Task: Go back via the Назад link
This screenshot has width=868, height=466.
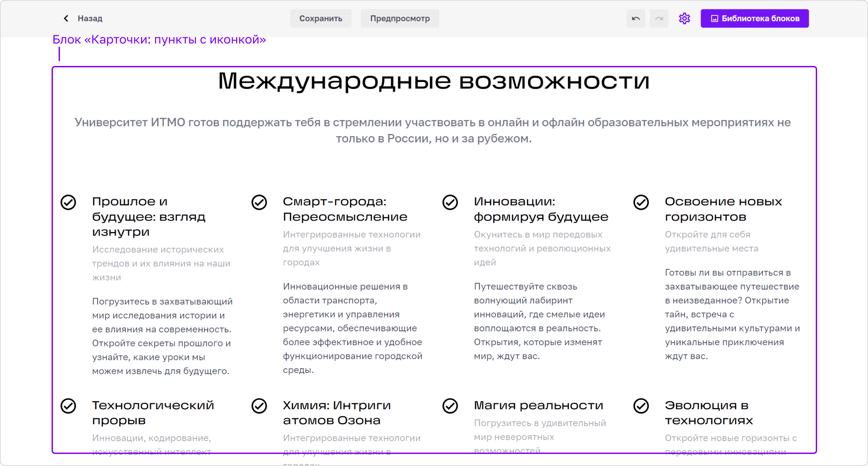Action: point(90,18)
